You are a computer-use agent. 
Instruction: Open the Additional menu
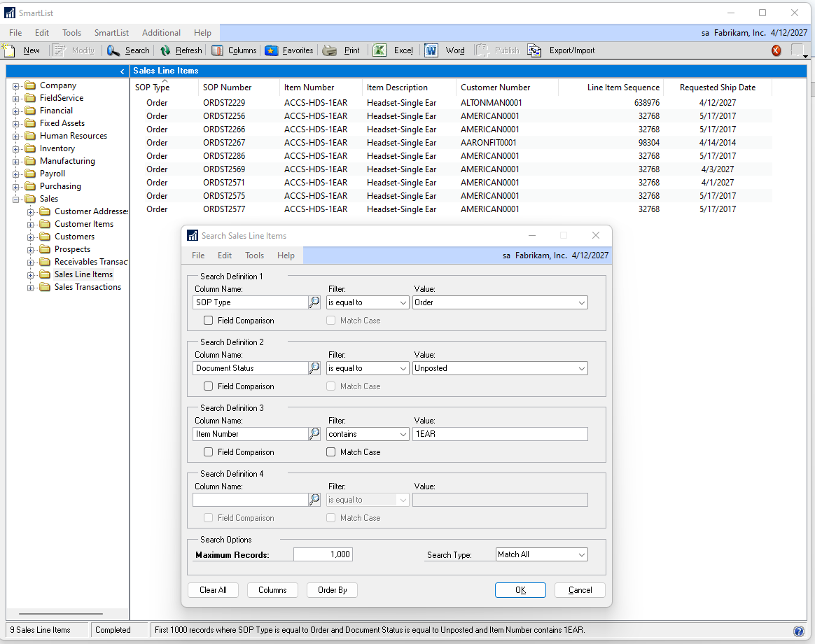point(161,33)
